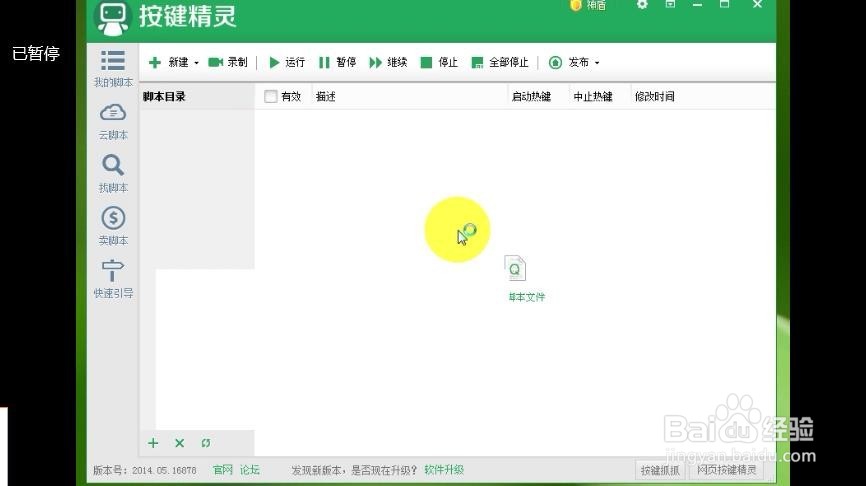
Task: Delete folder with the X icon
Action: click(179, 443)
